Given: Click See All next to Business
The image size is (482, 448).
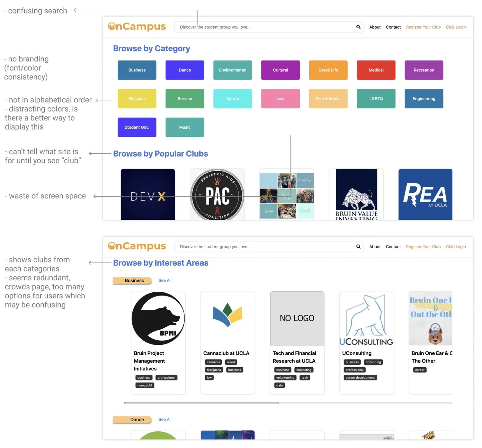Looking at the screenshot, I should pyautogui.click(x=165, y=280).
